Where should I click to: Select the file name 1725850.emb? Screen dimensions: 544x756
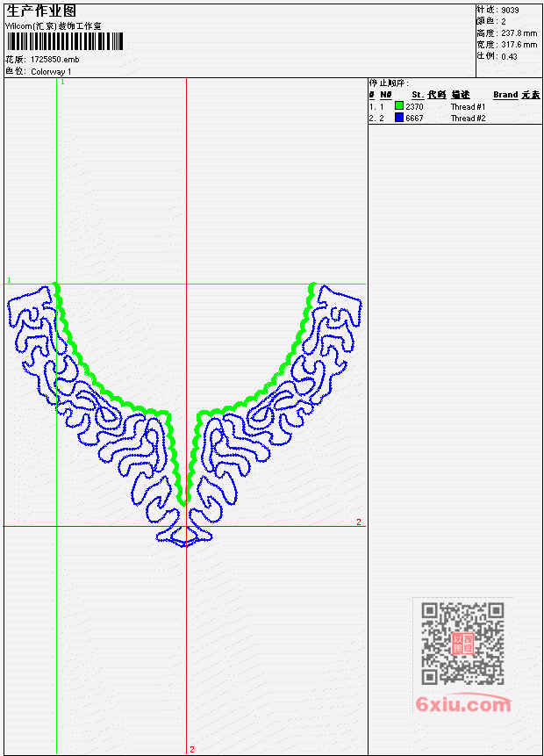tap(55, 60)
